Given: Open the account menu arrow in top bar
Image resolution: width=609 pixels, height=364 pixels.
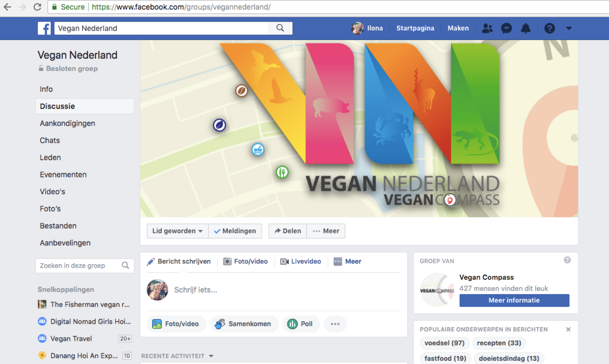Looking at the screenshot, I should coord(569,28).
